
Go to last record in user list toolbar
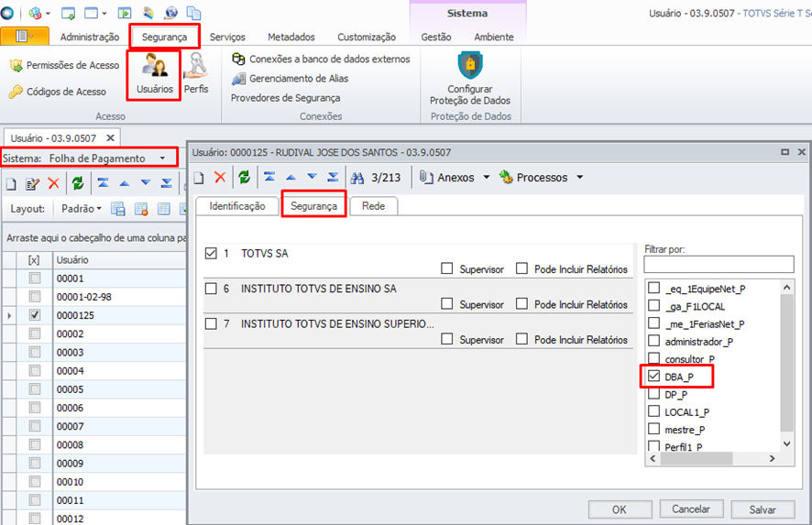click(166, 183)
